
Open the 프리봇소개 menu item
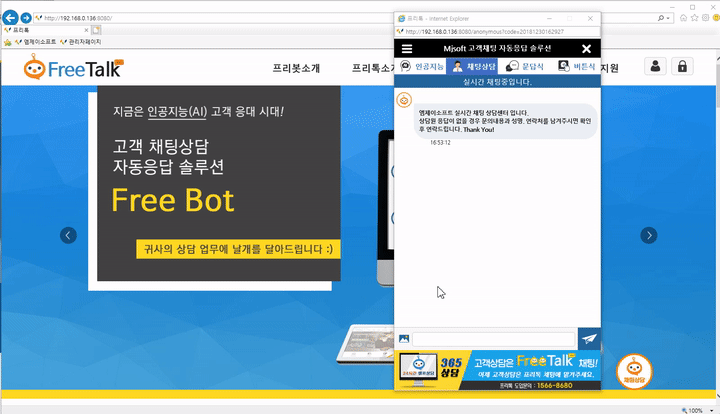coord(296,68)
